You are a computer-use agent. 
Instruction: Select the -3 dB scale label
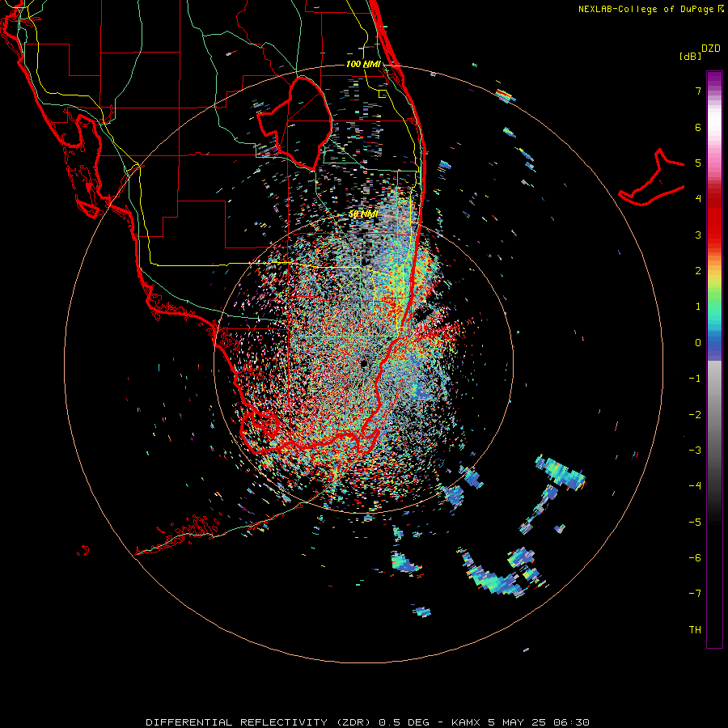coord(695,450)
